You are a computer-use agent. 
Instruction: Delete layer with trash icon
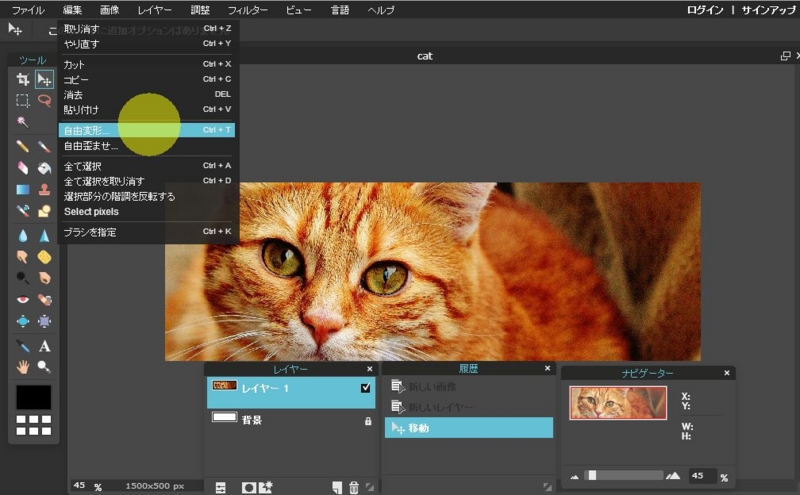[354, 488]
